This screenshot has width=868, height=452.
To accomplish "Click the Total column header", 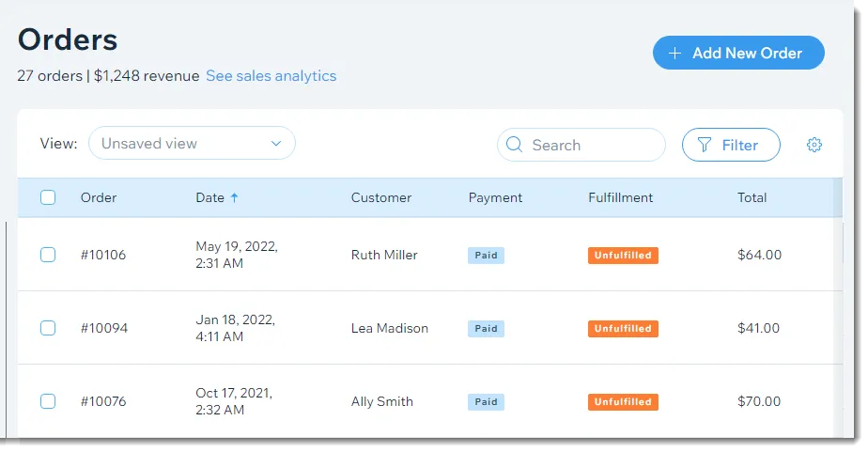I will pos(752,197).
